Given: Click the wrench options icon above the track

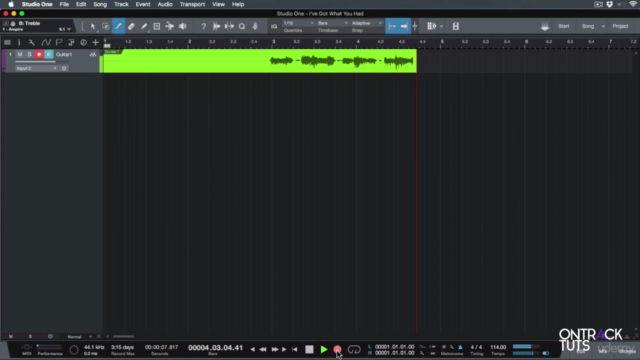Looking at the screenshot, I should tap(31, 42).
